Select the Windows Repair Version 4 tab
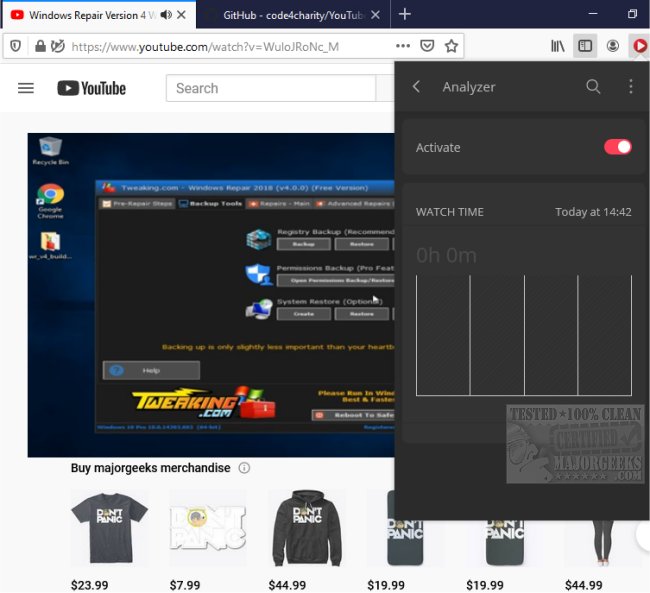The width and height of the screenshot is (650, 593). click(x=99, y=15)
